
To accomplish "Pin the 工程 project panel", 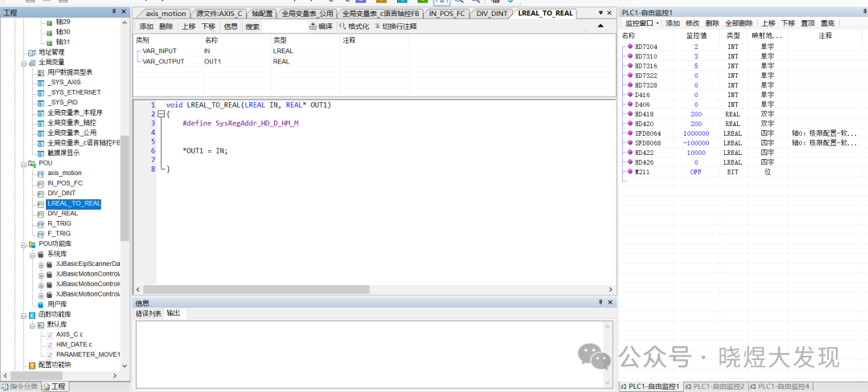I will click(113, 11).
